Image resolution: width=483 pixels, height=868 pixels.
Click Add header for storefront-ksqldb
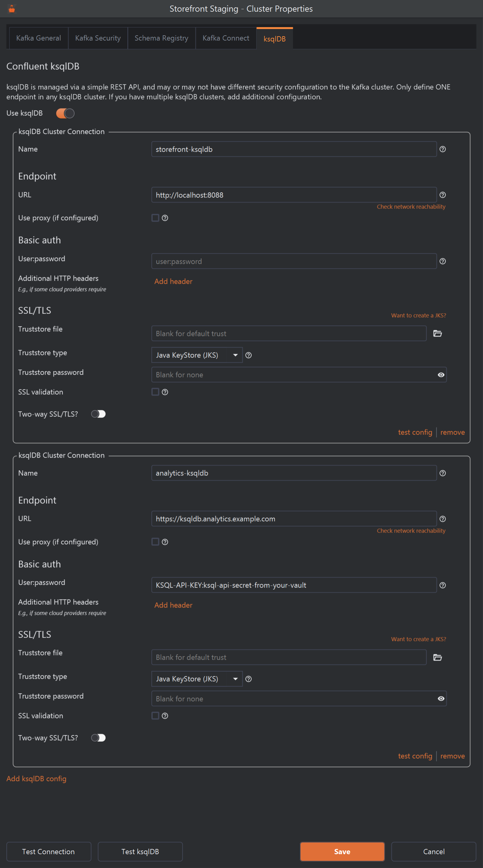(x=173, y=281)
